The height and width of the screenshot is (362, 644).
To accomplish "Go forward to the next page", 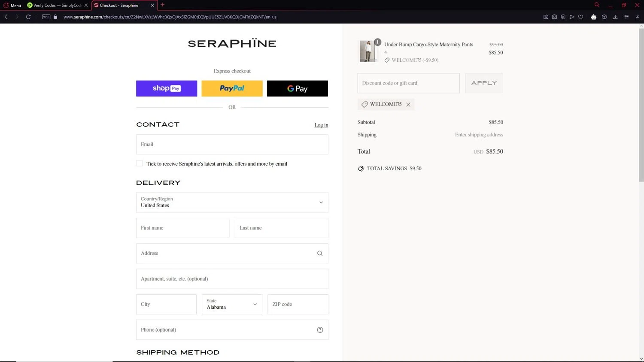I will pos(17,17).
